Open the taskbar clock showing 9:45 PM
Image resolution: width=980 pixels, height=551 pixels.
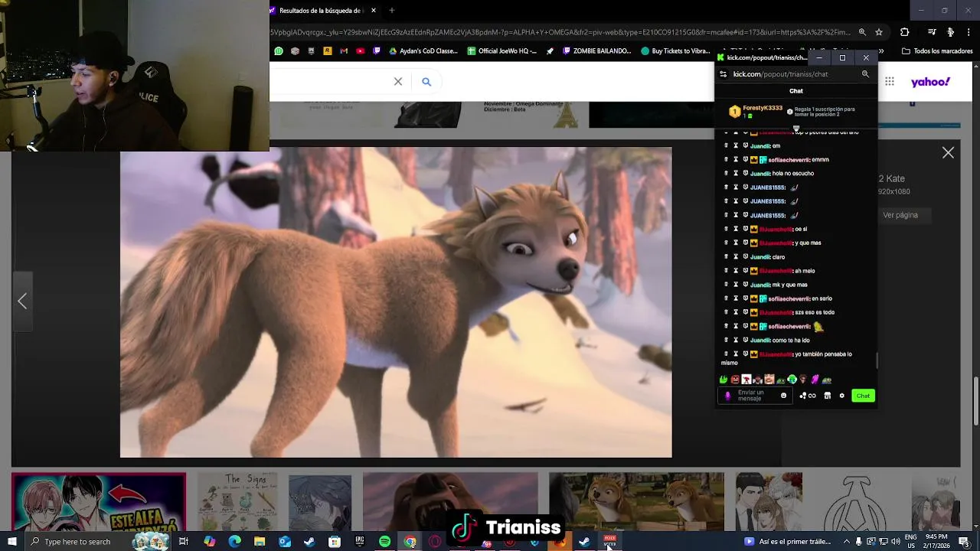point(936,542)
